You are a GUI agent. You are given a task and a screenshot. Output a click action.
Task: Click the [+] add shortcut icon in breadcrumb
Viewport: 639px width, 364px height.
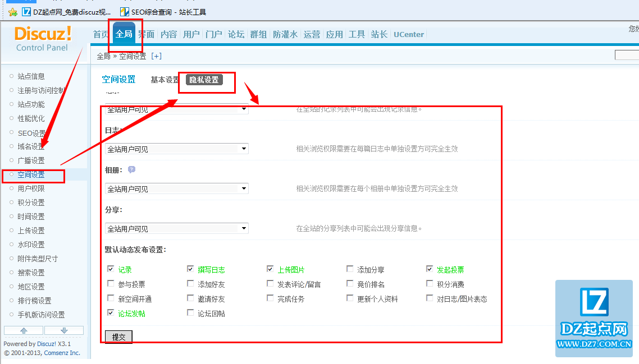click(x=156, y=56)
